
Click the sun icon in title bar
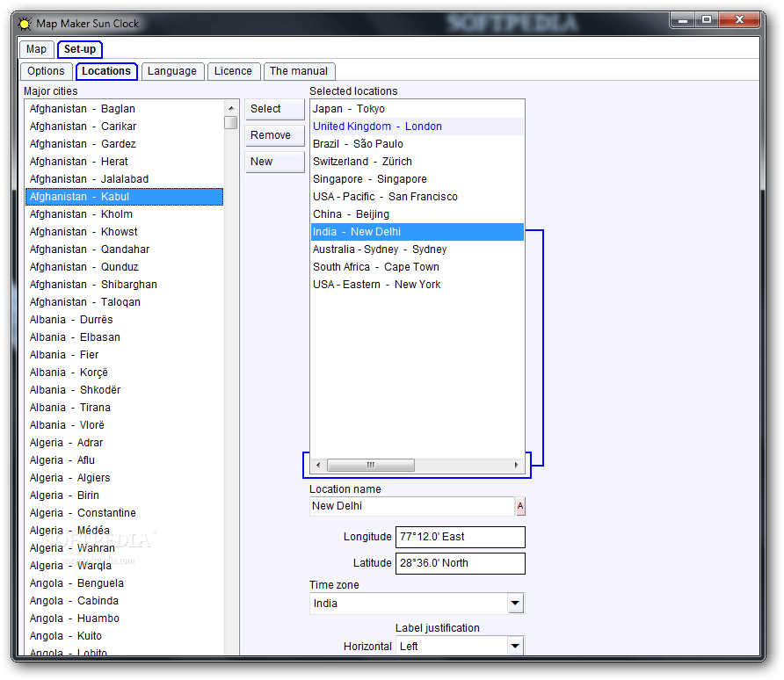tap(25, 24)
